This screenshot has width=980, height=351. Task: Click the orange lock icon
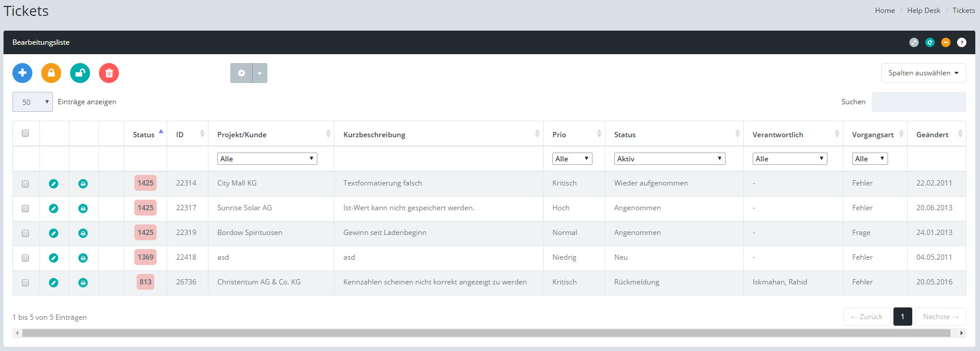51,73
